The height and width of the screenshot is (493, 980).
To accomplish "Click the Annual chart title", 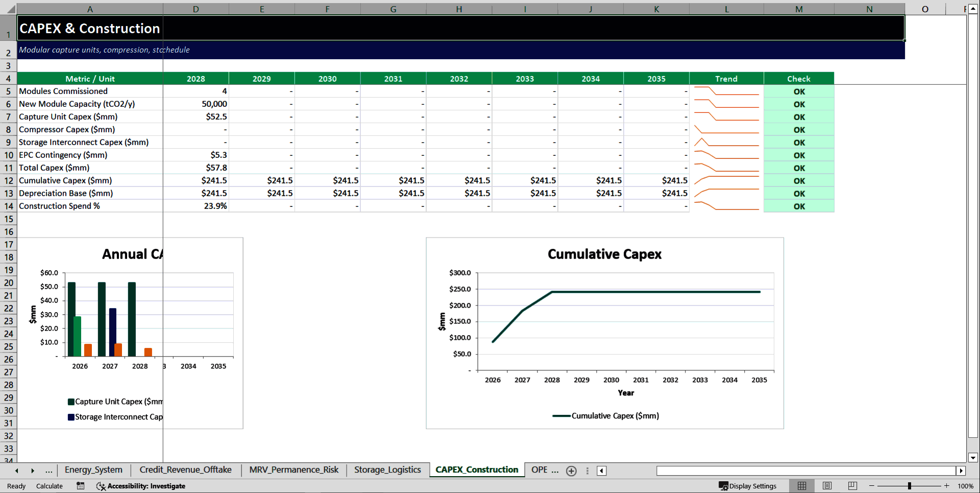I will click(133, 254).
